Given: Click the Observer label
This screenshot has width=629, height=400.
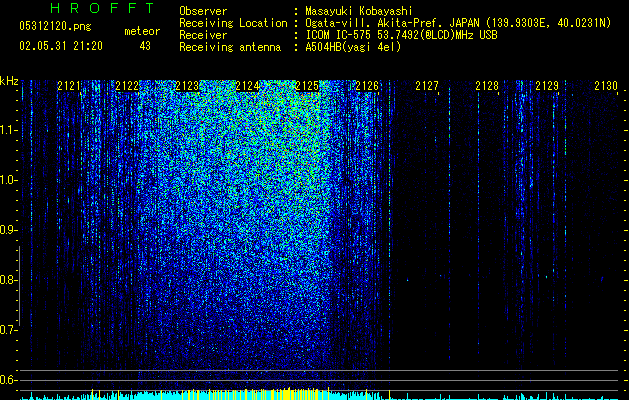Looking at the screenshot, I should [x=203, y=11].
